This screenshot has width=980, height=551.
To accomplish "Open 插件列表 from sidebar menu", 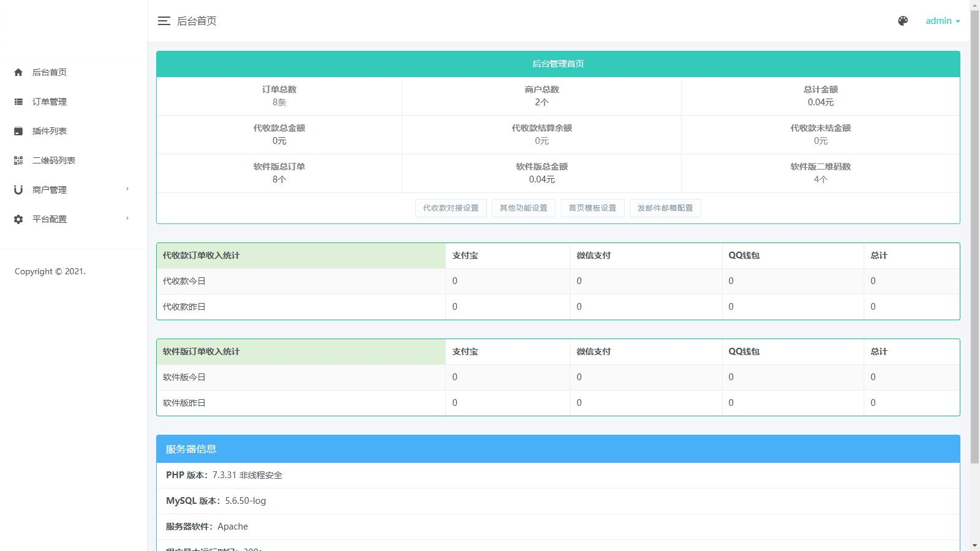I will coord(50,131).
